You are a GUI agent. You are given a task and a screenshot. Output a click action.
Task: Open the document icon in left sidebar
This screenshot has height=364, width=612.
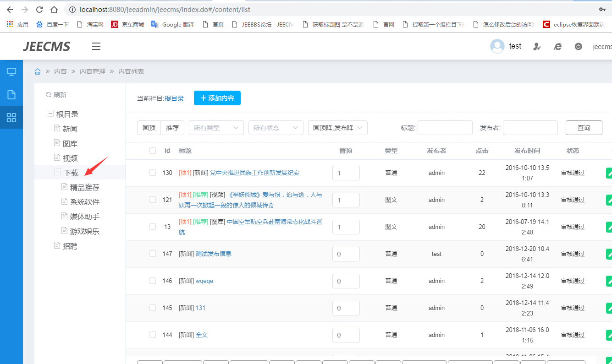coord(11,95)
